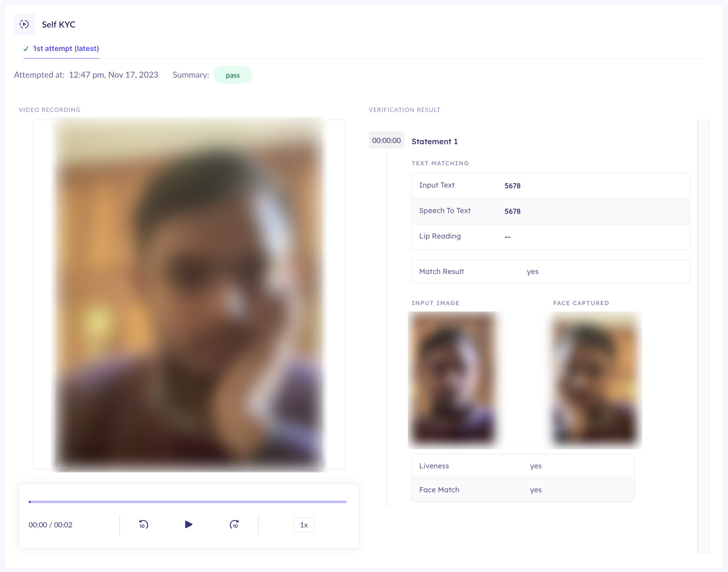728x572 pixels.
Task: Select the Statement 1 heading
Action: (434, 141)
